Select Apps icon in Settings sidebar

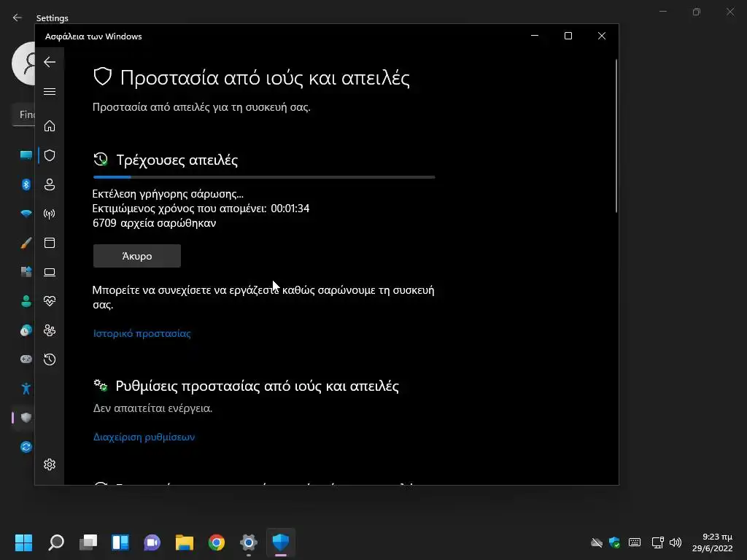[x=26, y=272]
